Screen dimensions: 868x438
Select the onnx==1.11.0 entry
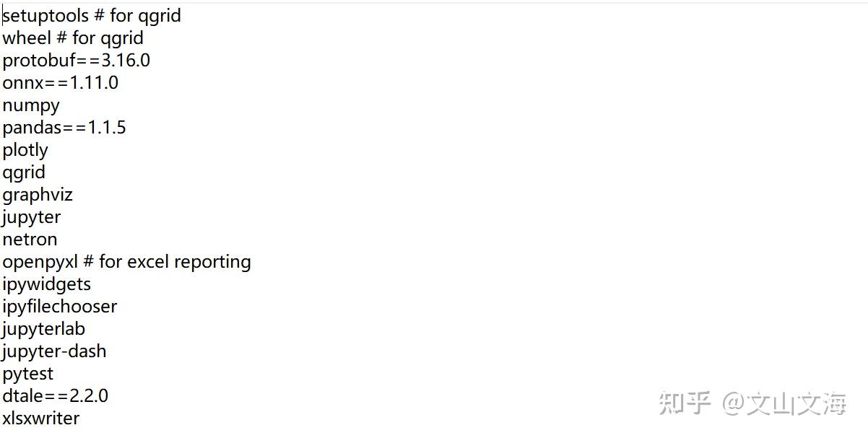tap(60, 83)
